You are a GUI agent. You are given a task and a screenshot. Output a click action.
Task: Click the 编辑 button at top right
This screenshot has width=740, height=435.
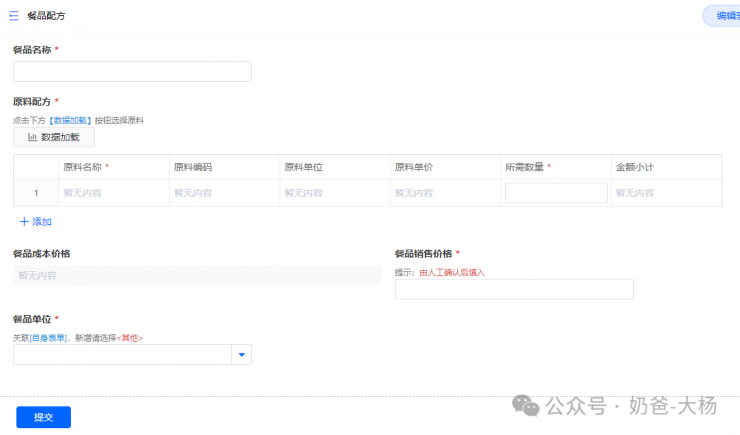[722, 16]
